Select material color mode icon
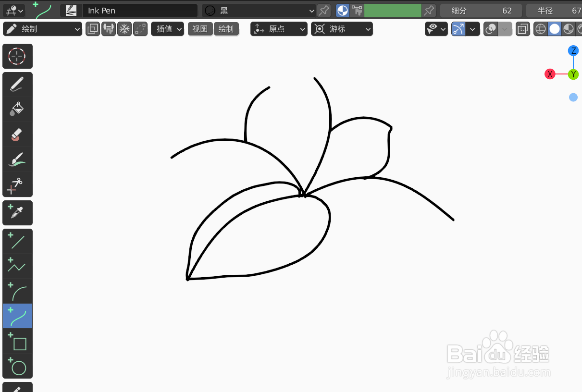This screenshot has width=582, height=392. point(343,10)
